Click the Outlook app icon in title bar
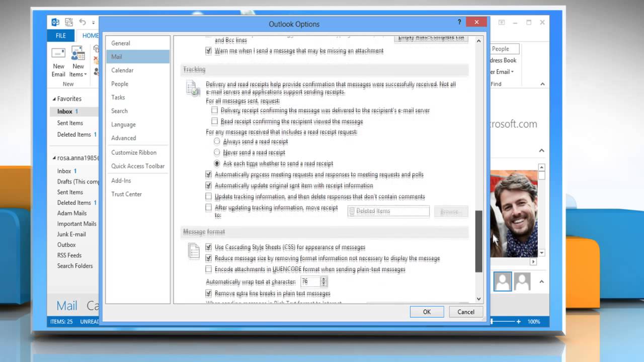The image size is (644, 362). tap(55, 22)
